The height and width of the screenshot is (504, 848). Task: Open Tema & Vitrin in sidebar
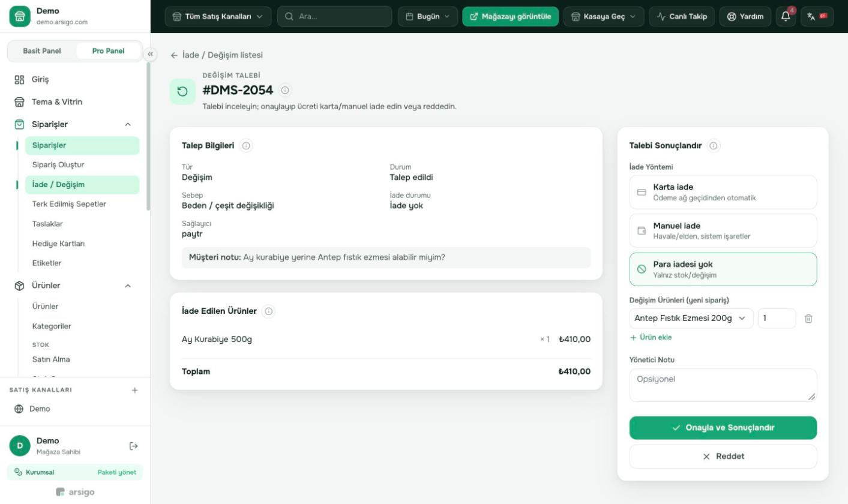[x=74, y=101]
